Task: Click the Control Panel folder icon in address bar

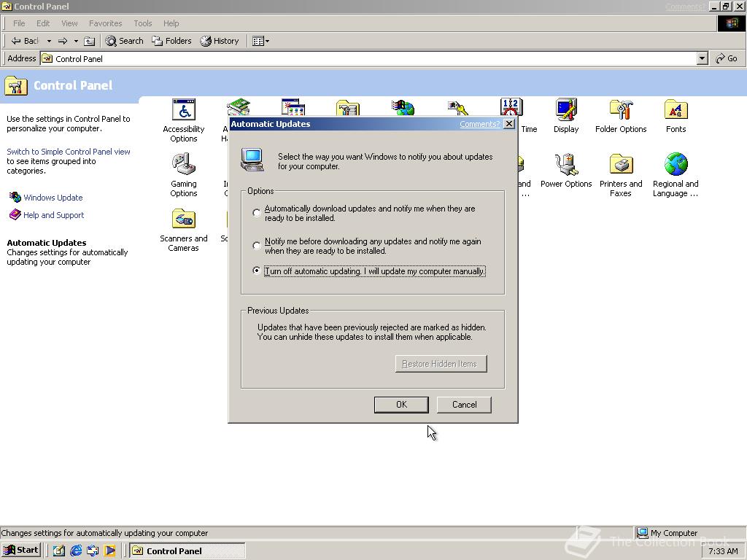Action: pos(47,58)
